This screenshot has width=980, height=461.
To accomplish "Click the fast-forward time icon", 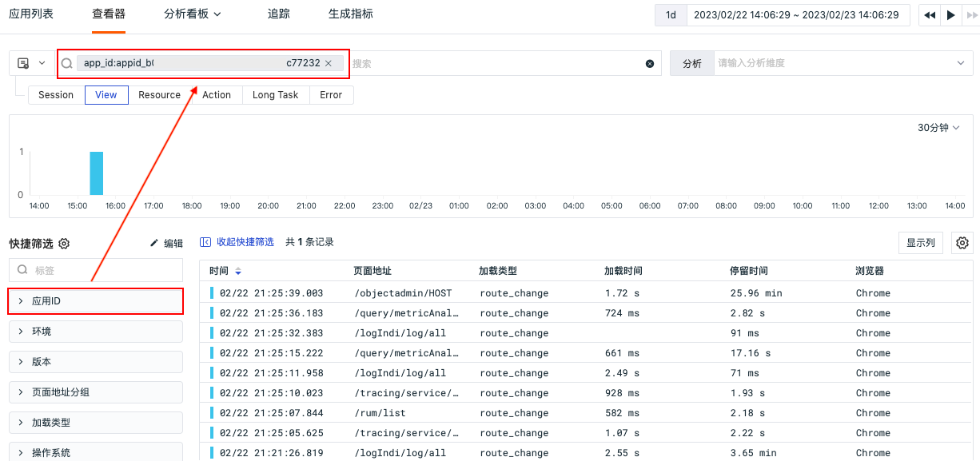I will click(971, 15).
